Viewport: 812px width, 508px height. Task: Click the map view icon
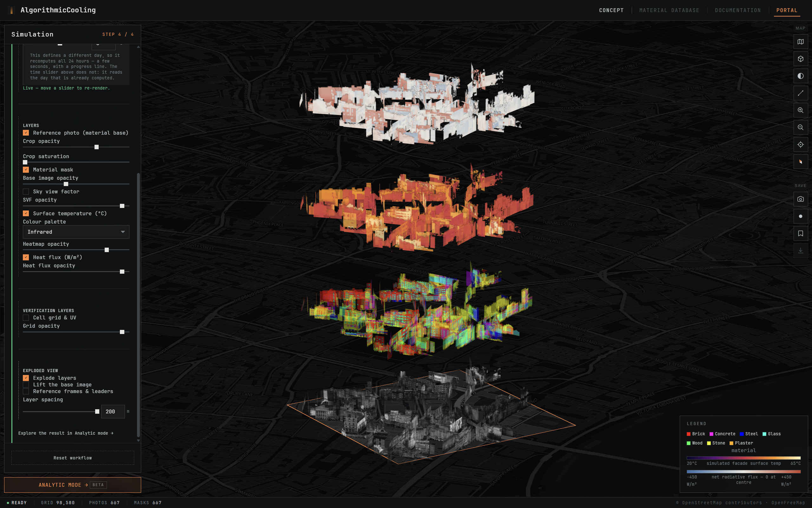tap(800, 42)
